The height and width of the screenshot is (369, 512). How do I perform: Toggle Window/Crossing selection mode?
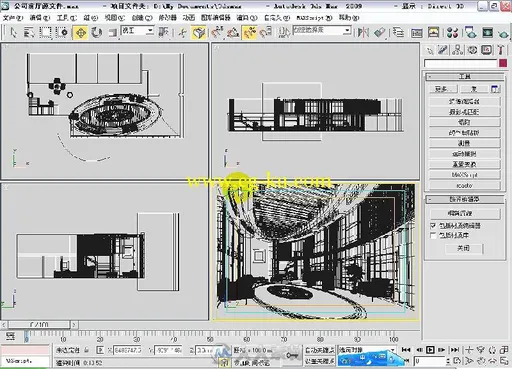point(62,32)
